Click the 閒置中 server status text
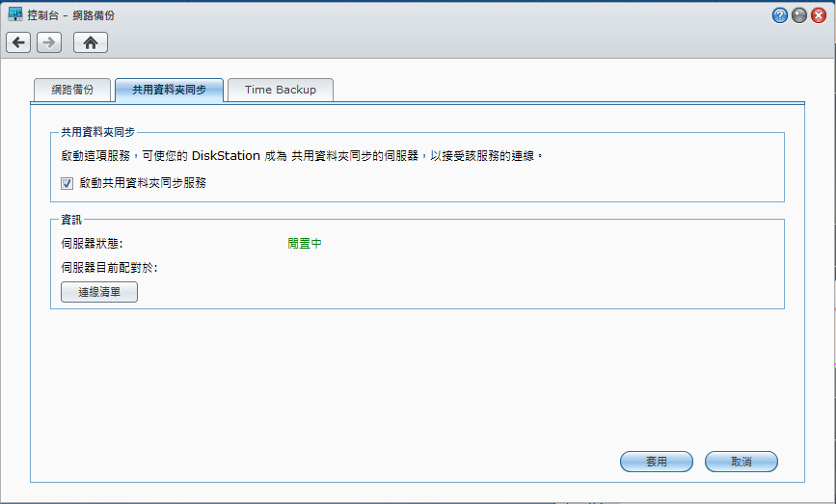The image size is (836, 504). click(x=305, y=244)
